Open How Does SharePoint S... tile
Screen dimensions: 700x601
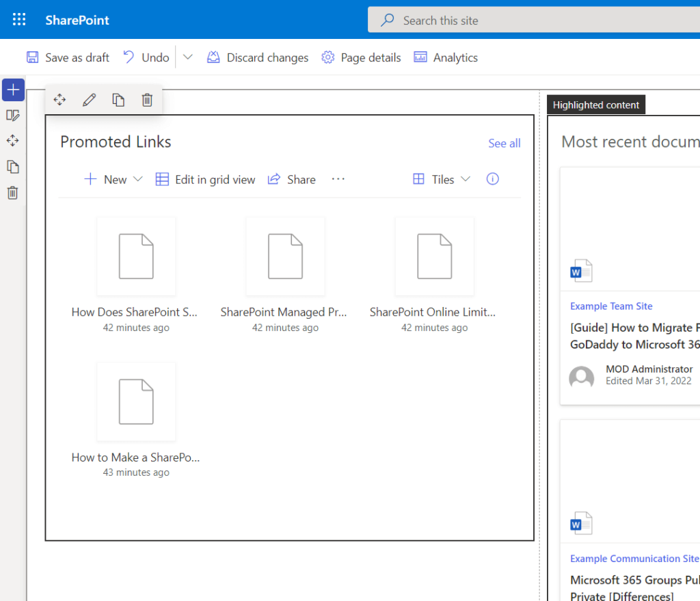[x=136, y=256]
